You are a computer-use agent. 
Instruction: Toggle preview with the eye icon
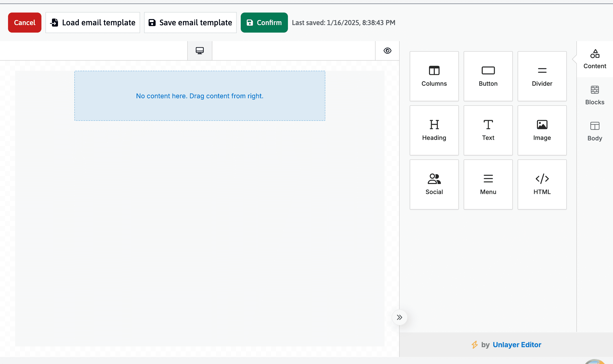coord(387,51)
